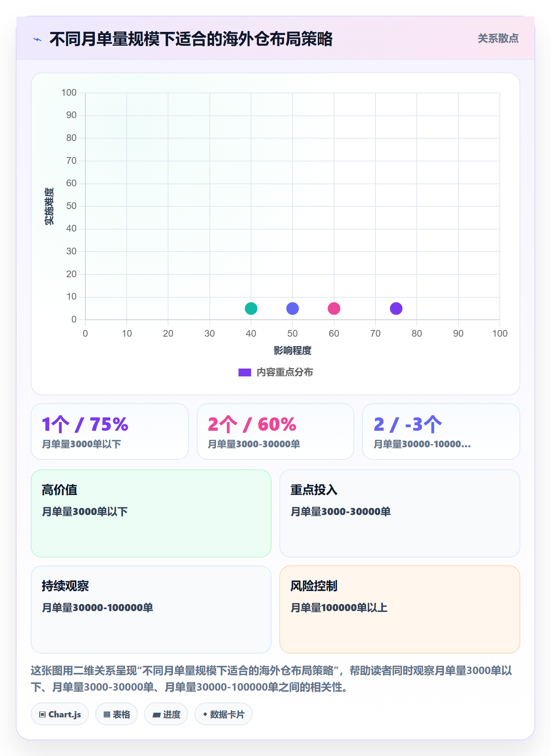The width and height of the screenshot is (551, 756).
Task: Click the 进度 tag
Action: point(166,714)
